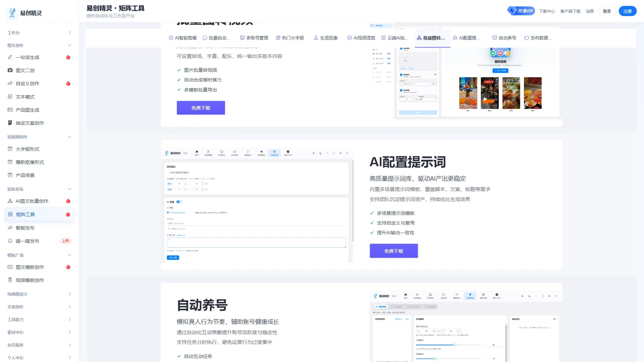Expand the 工具能力 section
This screenshot has height=362, width=644.
click(x=39, y=320)
